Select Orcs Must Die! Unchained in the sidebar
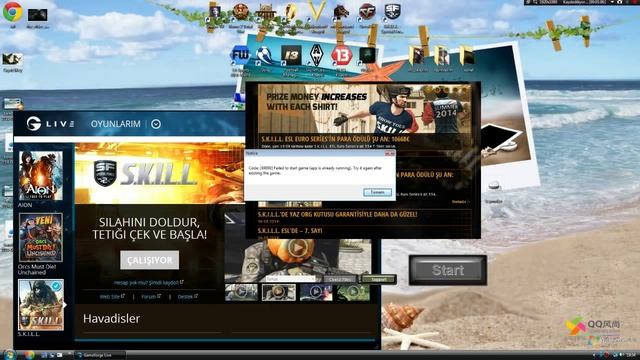The height and width of the screenshot is (360, 640). coord(40,238)
